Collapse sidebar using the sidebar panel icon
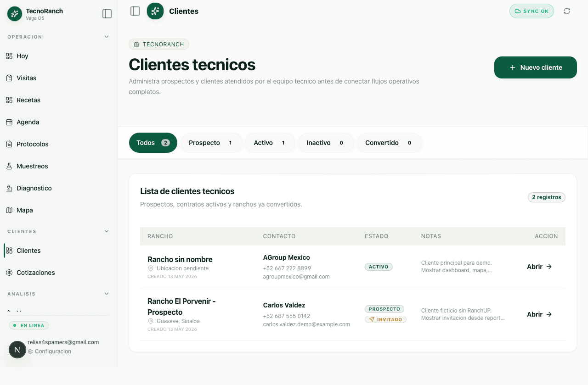Screen dimensions: 588x385 (107, 14)
